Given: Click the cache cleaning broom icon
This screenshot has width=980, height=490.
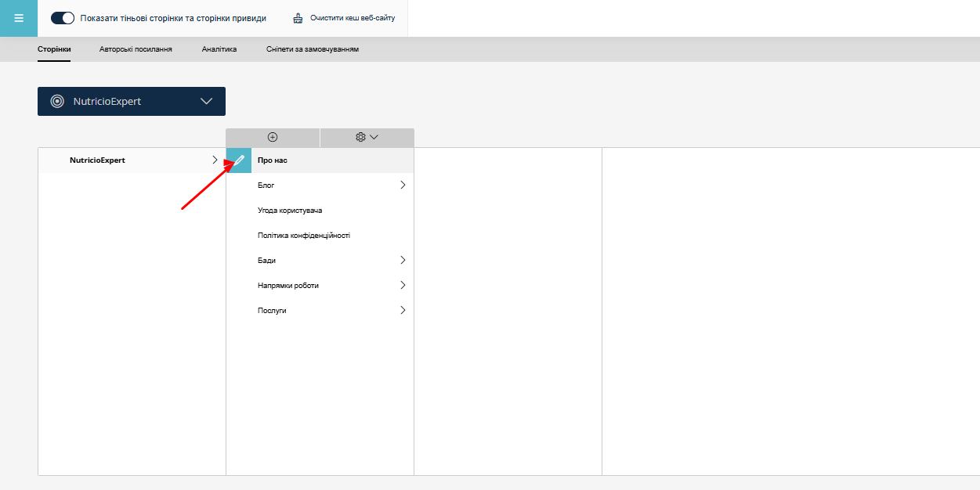Looking at the screenshot, I should click(x=298, y=18).
